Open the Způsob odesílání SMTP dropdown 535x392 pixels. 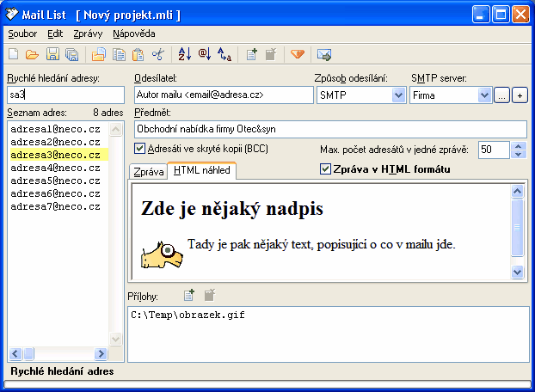point(398,95)
